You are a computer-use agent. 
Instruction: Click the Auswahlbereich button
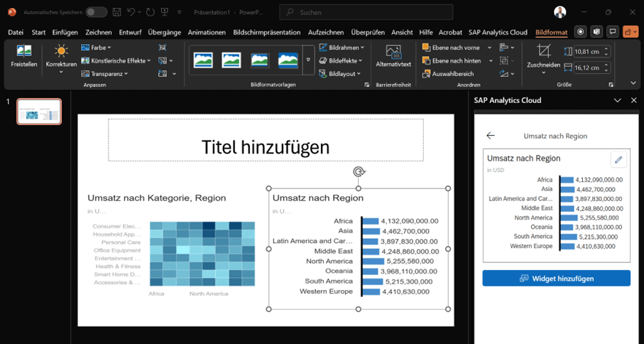click(x=452, y=73)
